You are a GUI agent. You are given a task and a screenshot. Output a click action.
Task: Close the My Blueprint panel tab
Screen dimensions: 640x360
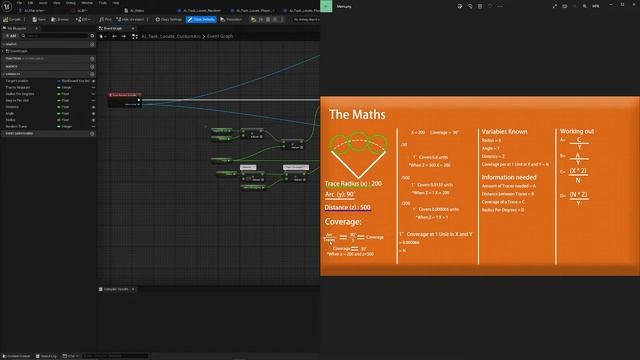pyautogui.click(x=36, y=28)
